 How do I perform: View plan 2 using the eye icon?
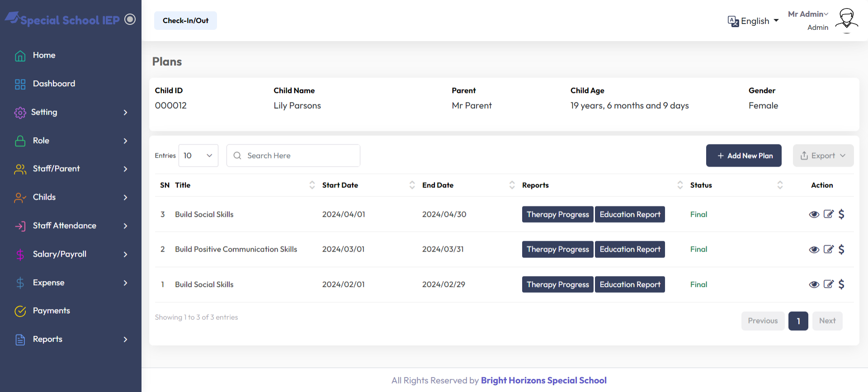tap(814, 250)
